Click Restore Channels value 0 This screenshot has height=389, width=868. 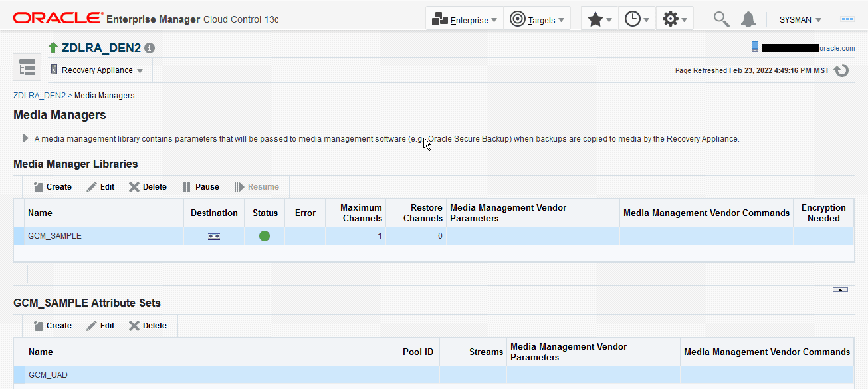click(x=440, y=236)
